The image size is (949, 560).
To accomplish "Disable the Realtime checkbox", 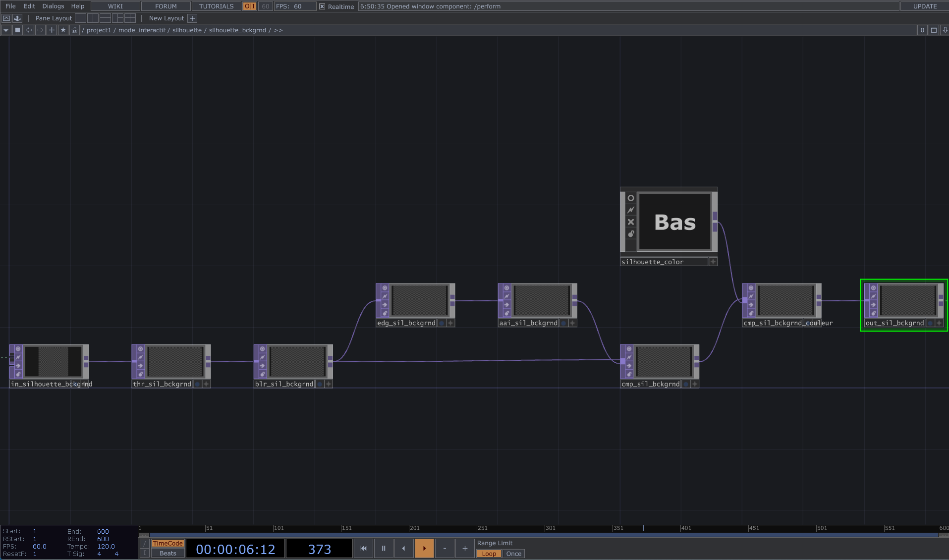I will [322, 6].
